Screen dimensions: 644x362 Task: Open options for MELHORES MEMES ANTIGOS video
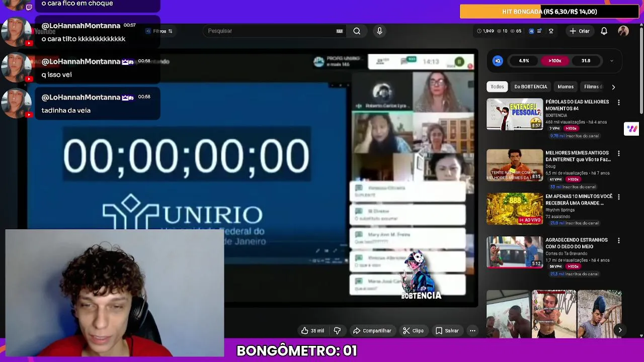pyautogui.click(x=619, y=153)
